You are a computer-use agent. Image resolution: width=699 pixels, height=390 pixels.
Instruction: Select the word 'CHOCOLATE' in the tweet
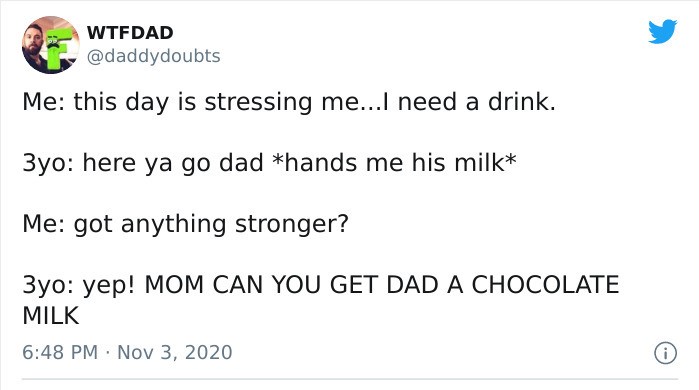(545, 284)
